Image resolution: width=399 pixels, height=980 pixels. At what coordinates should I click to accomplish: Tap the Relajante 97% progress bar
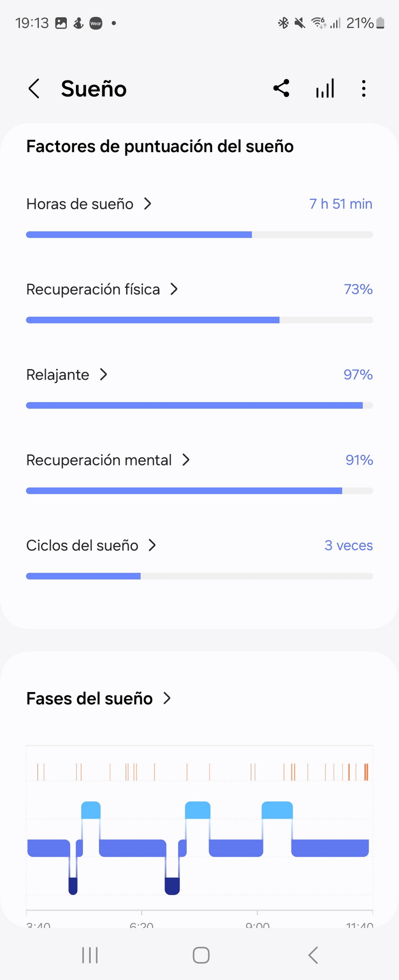pyautogui.click(x=199, y=405)
